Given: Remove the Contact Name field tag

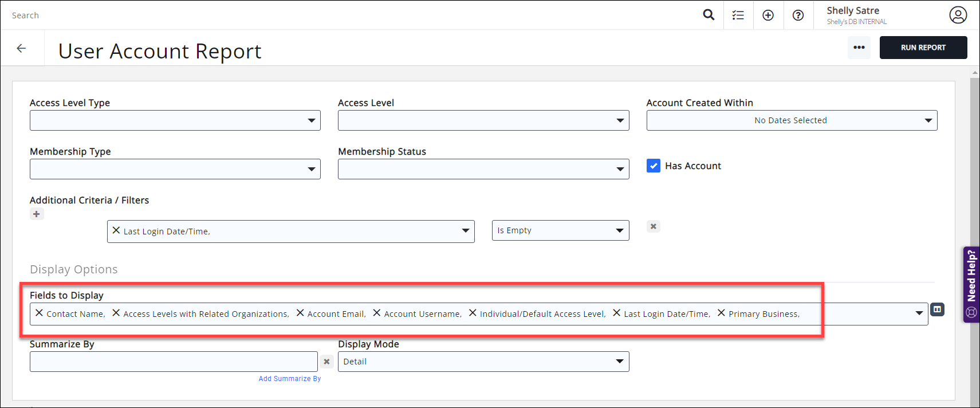Looking at the screenshot, I should coord(39,313).
